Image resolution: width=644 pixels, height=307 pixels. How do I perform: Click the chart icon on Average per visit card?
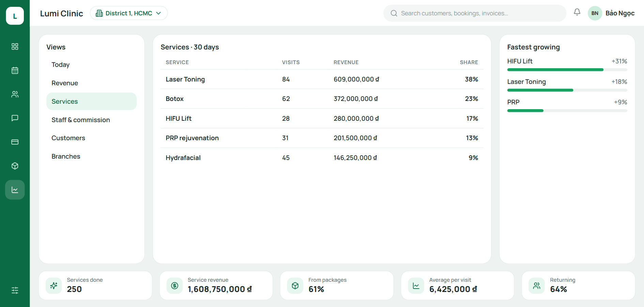tap(416, 286)
